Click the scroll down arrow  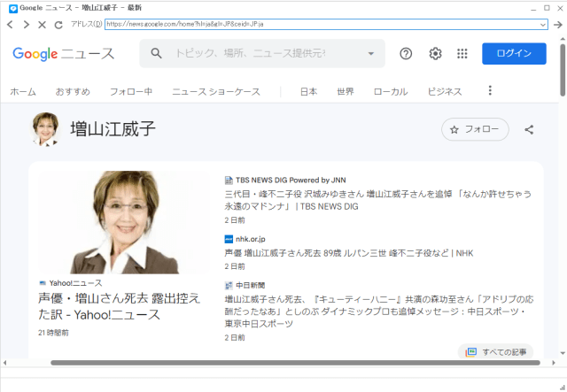click(563, 353)
